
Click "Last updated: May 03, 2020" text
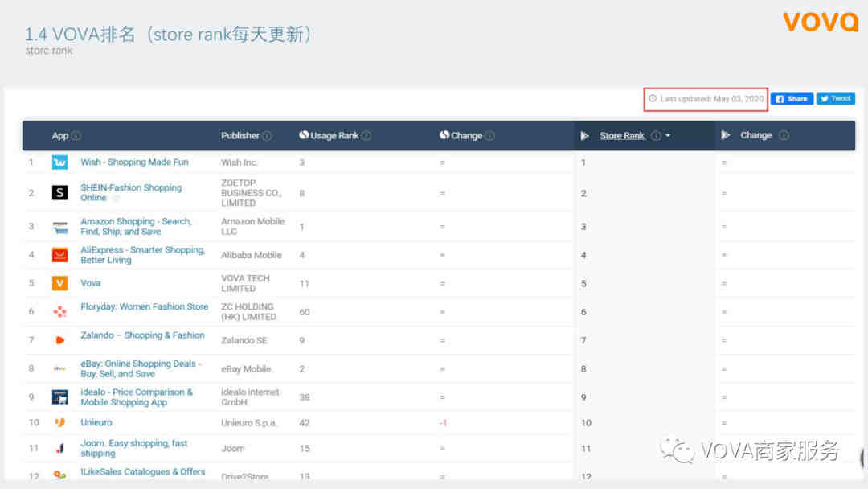pyautogui.click(x=712, y=99)
